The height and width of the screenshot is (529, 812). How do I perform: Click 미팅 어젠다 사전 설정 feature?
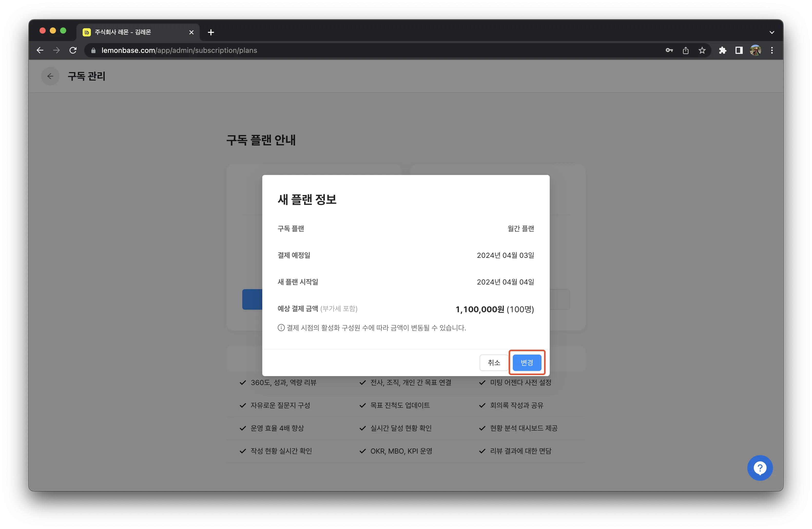pyautogui.click(x=521, y=383)
